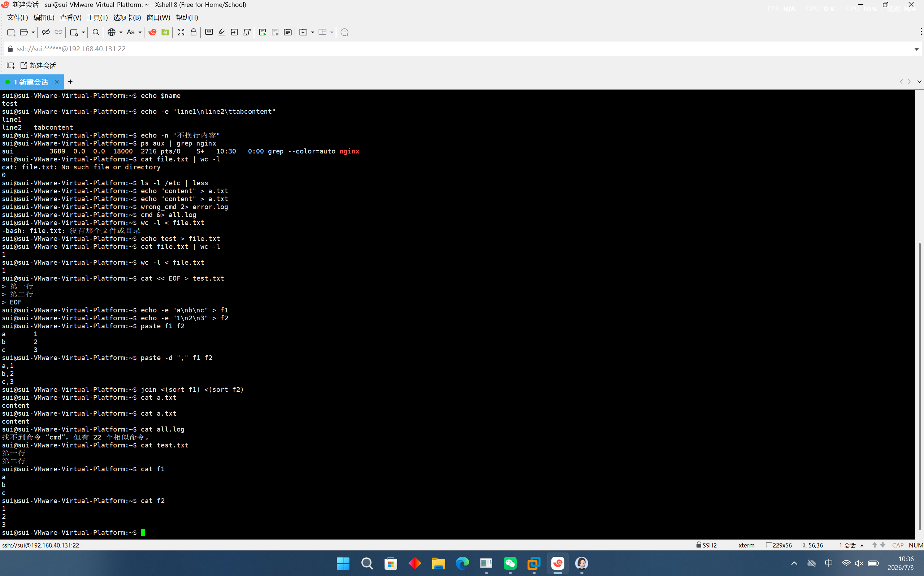924x576 pixels.
Task: Open the 查看(V) menu
Action: 70,18
